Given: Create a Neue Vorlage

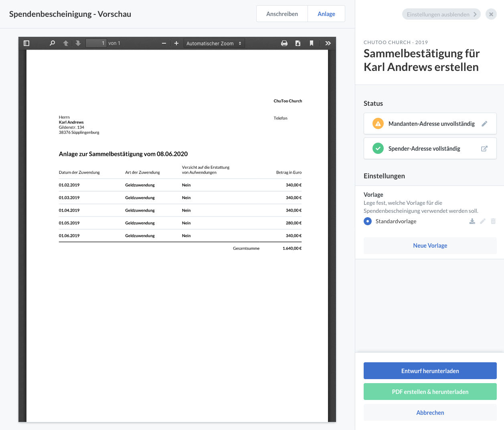Looking at the screenshot, I should pyautogui.click(x=430, y=246).
